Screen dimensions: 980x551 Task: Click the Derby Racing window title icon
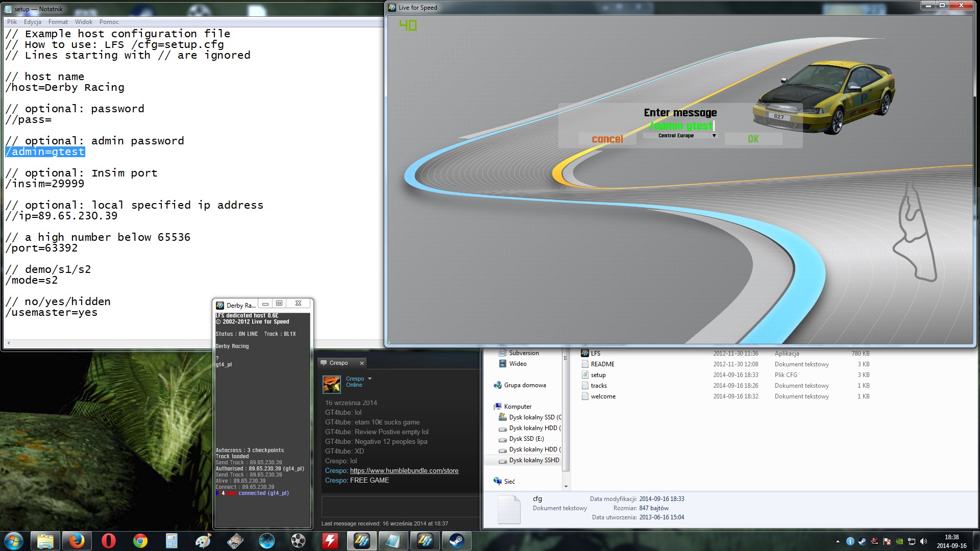(220, 306)
